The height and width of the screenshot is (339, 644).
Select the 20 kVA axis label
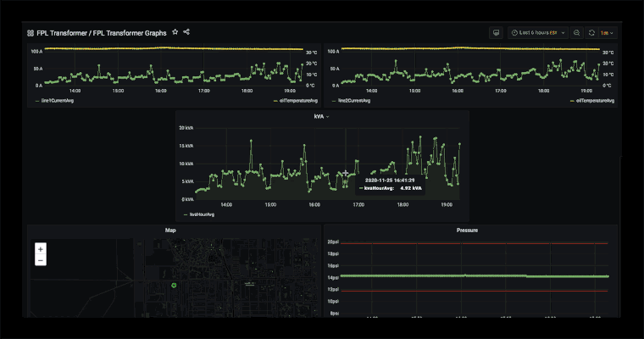(186, 128)
